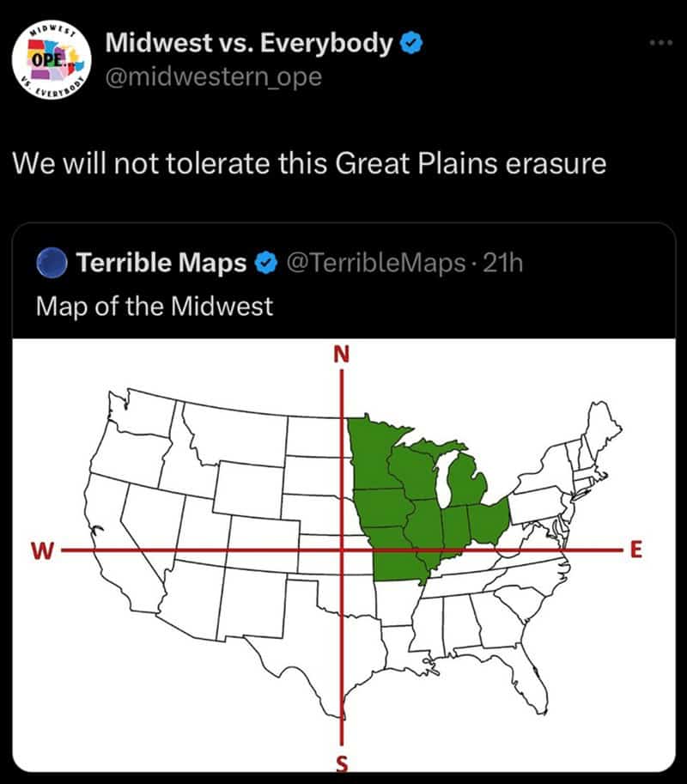The width and height of the screenshot is (687, 784).
Task: Open the @midwestern_ope handle
Action: [214, 77]
